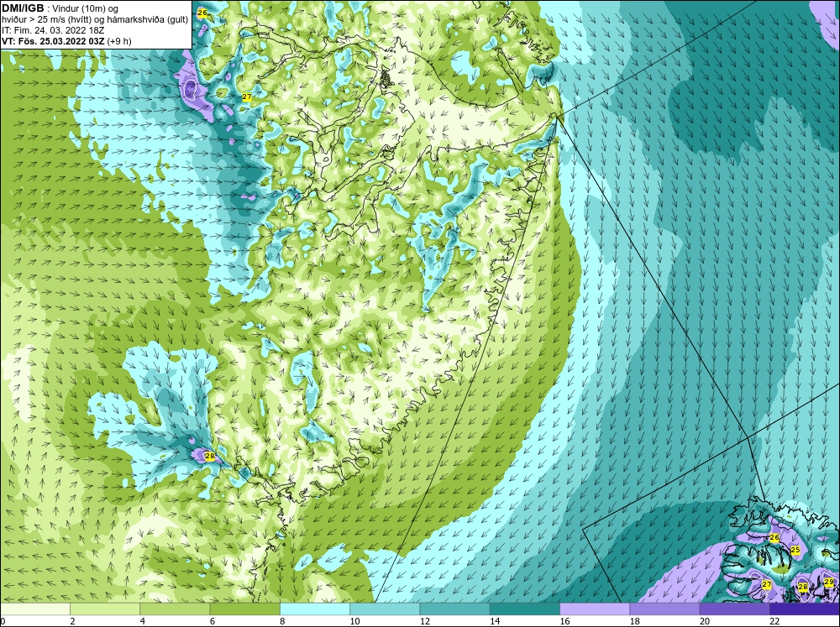Pick the cyan 10–12 color segment
Screen dimensions: 840x627
pos(385,609)
